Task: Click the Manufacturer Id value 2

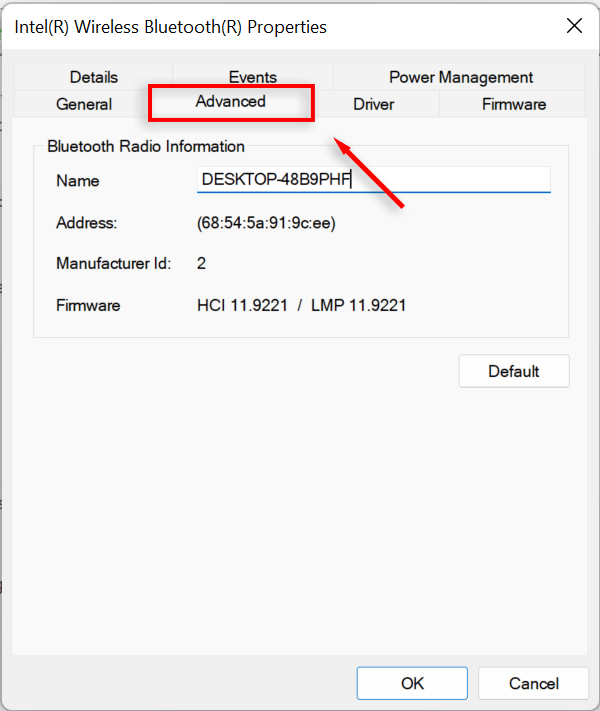Action: (202, 264)
